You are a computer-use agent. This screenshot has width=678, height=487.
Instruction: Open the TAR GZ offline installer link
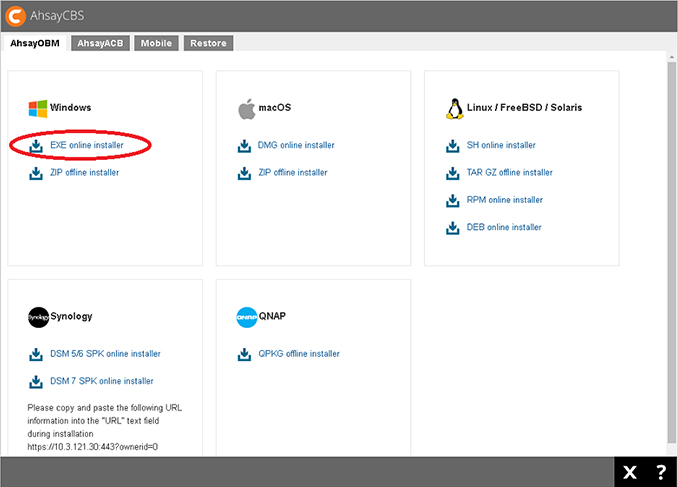point(509,173)
